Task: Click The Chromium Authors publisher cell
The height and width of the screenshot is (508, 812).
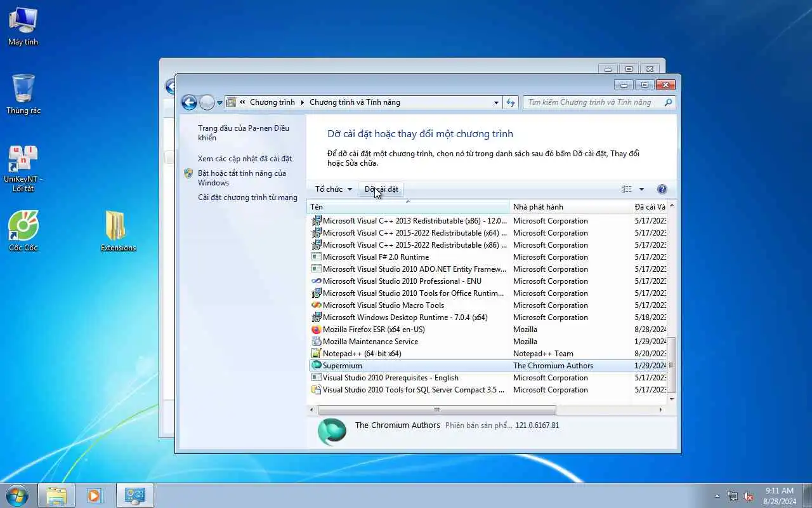Action: click(553, 365)
